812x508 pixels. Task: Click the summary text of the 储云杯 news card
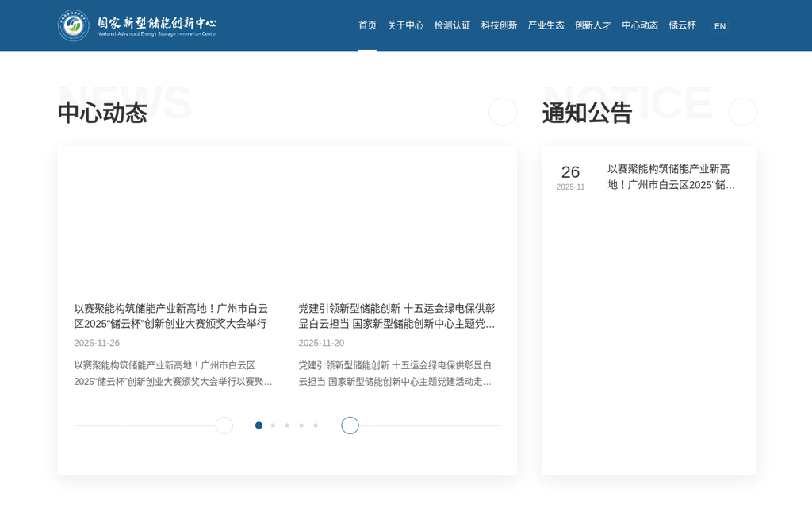point(173,373)
